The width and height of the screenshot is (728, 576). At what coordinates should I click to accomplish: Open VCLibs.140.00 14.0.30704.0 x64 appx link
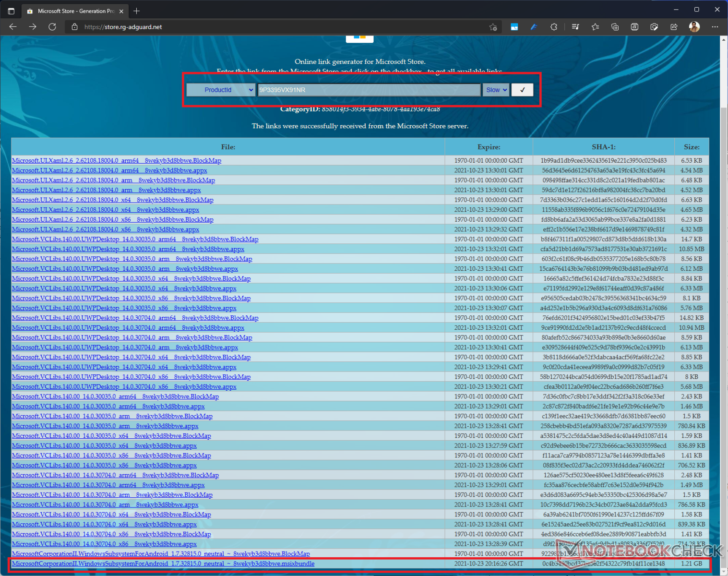105,525
